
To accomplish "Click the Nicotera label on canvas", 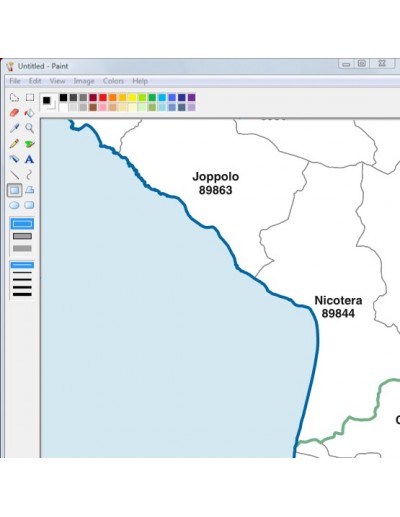I will click(338, 300).
